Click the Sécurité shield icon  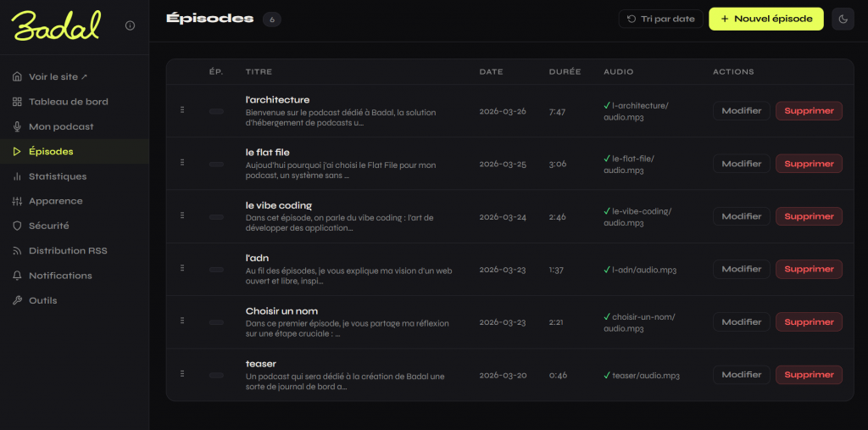pyautogui.click(x=17, y=226)
